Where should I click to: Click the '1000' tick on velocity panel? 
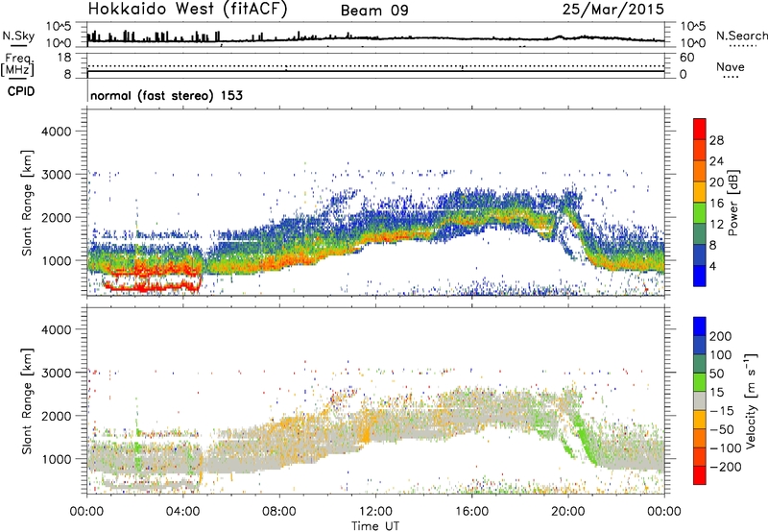56,458
